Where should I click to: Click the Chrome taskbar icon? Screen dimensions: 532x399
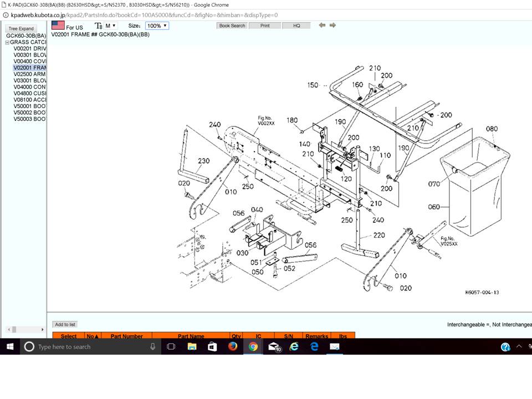point(253,346)
